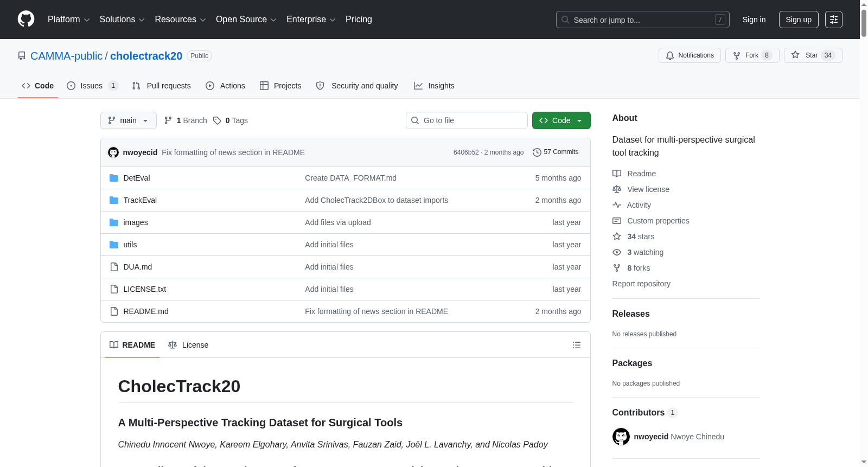The image size is (868, 467).
Task: Click the file icon for LICENSE.txt
Action: point(114,289)
